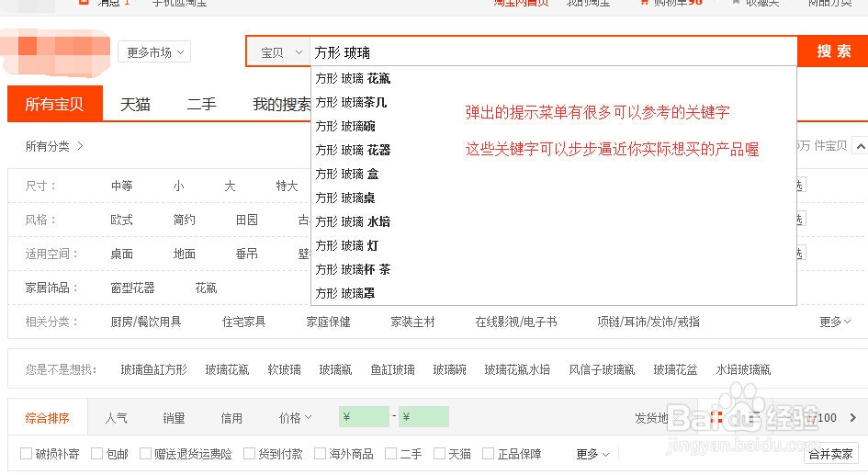Filter style by 简约

[x=184, y=220]
